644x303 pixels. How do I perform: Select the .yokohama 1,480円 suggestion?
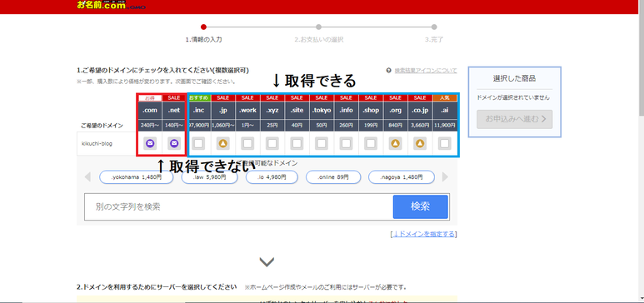pyautogui.click(x=137, y=177)
